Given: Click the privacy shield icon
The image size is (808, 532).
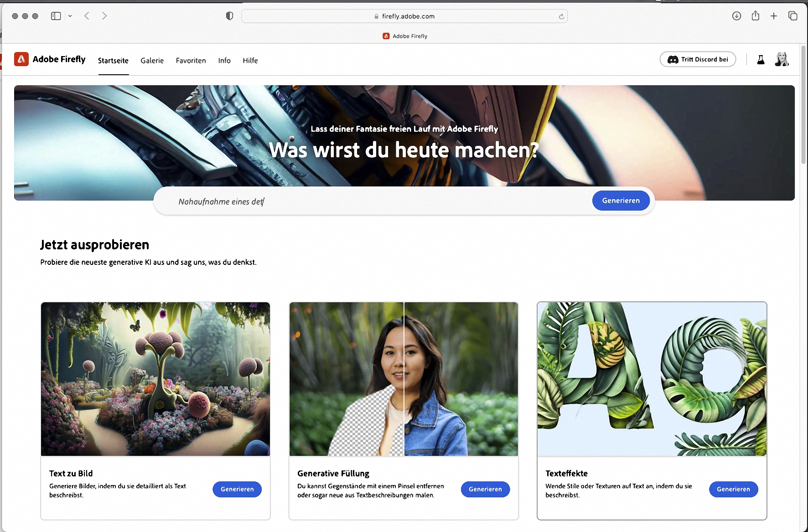Looking at the screenshot, I should coord(230,16).
